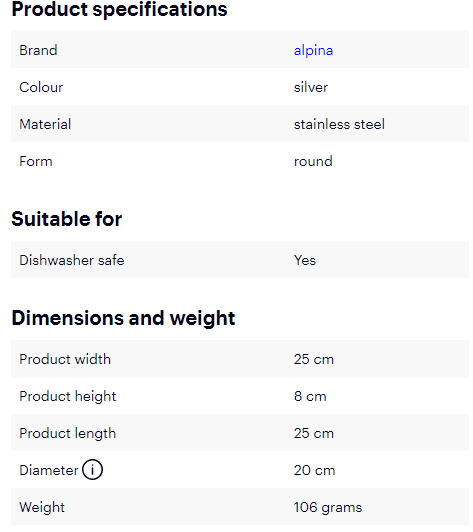The image size is (473, 532).
Task: Click the Dishwasher safe label
Action: pyautogui.click(x=72, y=260)
